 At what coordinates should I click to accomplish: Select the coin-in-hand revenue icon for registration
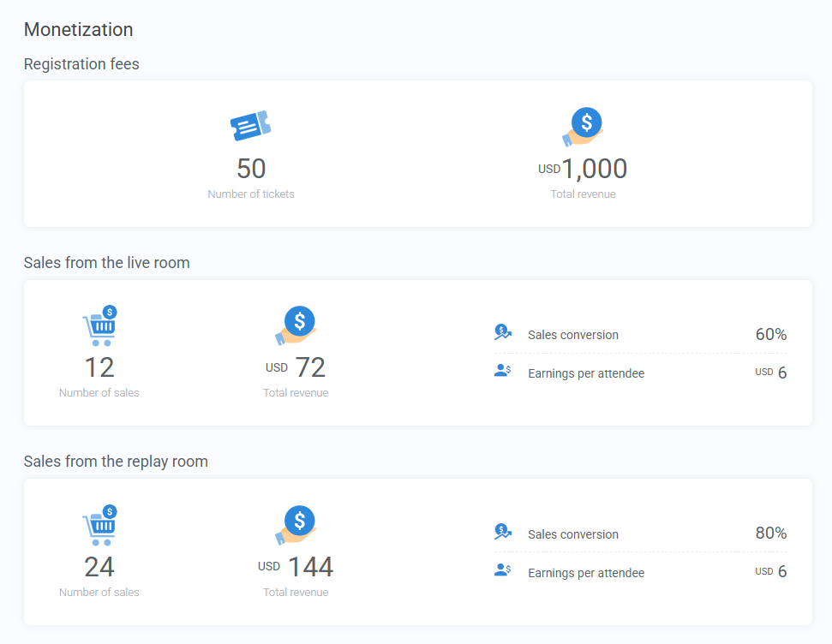[x=584, y=124]
